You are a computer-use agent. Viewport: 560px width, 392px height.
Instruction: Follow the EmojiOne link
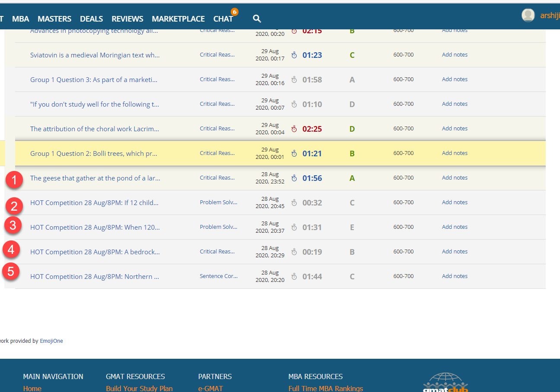[x=51, y=341]
